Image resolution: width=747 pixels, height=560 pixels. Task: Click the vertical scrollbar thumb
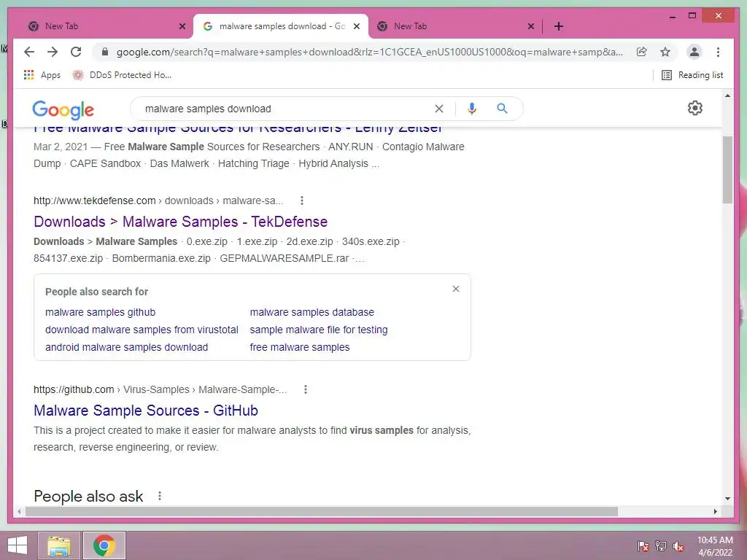click(727, 169)
